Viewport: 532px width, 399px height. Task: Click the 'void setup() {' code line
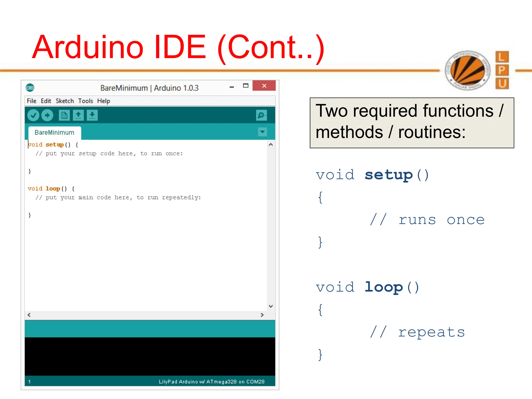point(53,145)
